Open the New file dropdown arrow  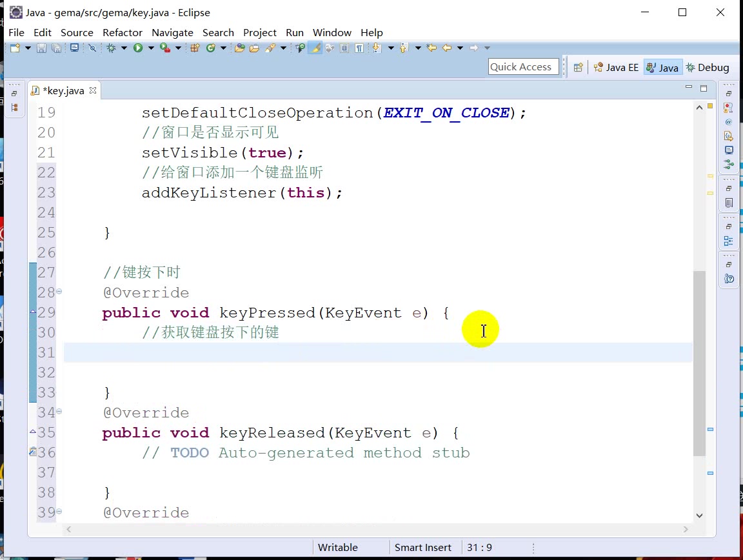[28, 48]
